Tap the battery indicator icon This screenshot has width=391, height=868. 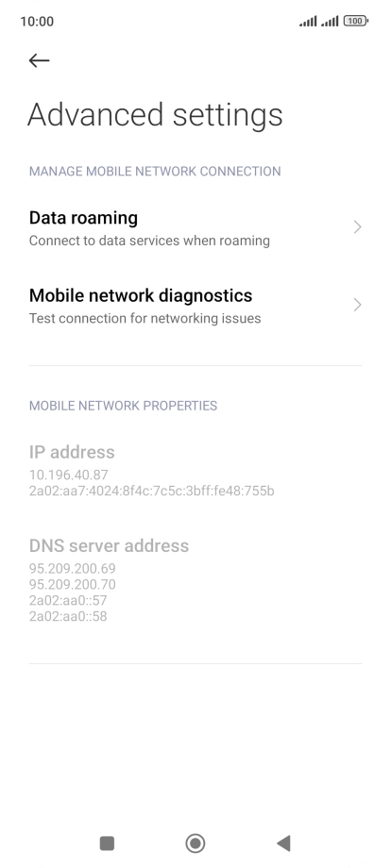coord(355,21)
